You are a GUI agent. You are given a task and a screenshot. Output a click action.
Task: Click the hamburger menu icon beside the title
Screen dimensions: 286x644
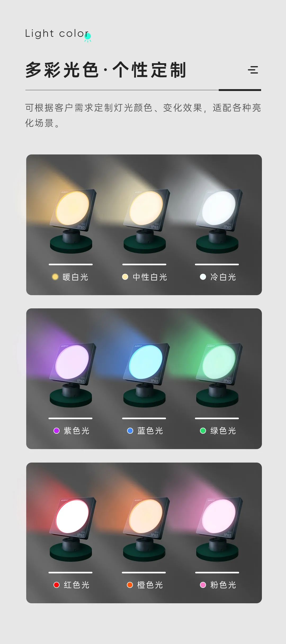point(253,70)
